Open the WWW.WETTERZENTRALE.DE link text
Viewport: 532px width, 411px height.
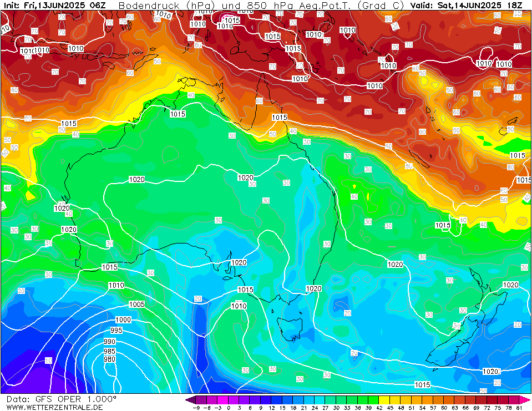pos(54,407)
